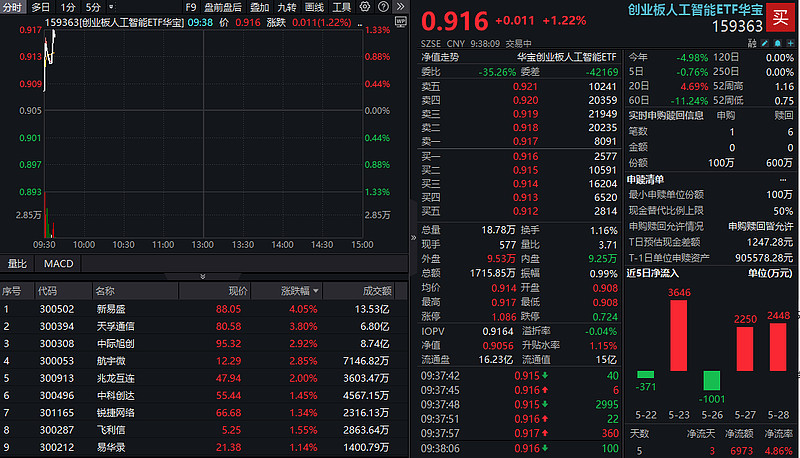Image resolution: width=800 pixels, height=458 pixels.
Task: Open stock row 300053 航宇微
Action: [x=204, y=361]
